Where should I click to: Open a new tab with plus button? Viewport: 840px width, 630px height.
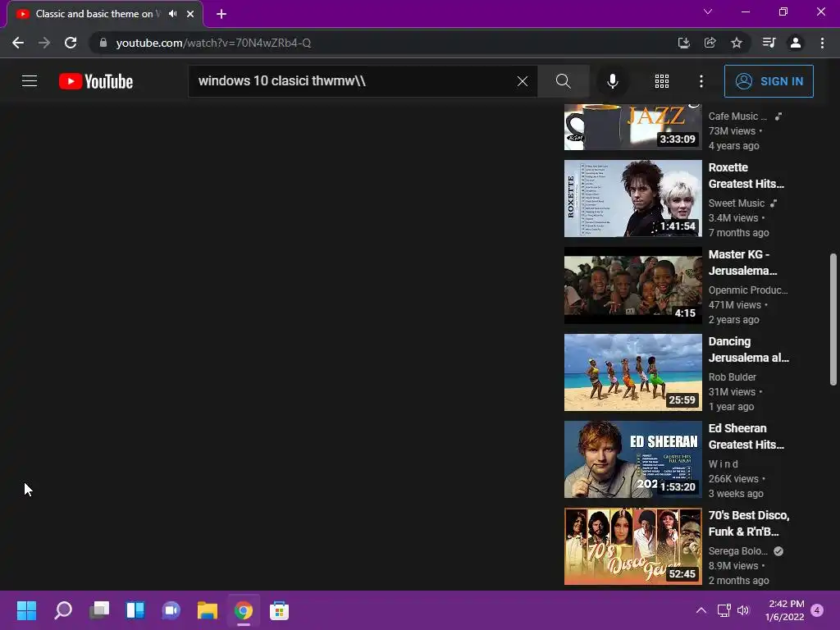(x=221, y=14)
